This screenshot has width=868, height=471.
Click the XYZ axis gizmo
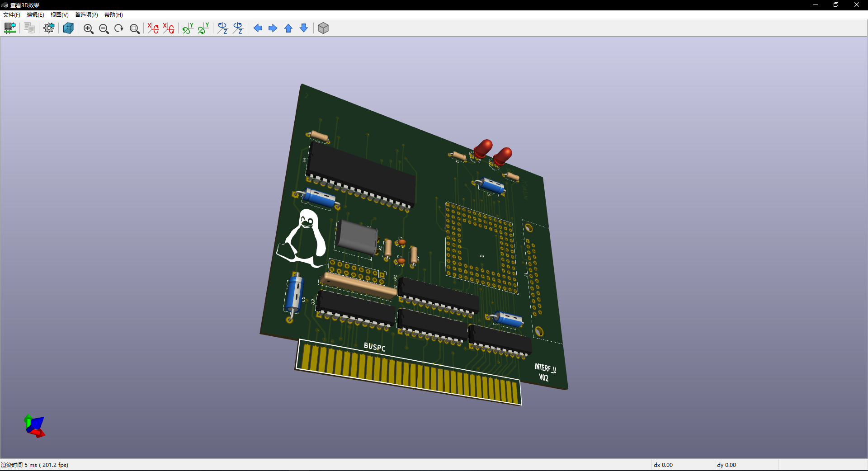coord(35,426)
